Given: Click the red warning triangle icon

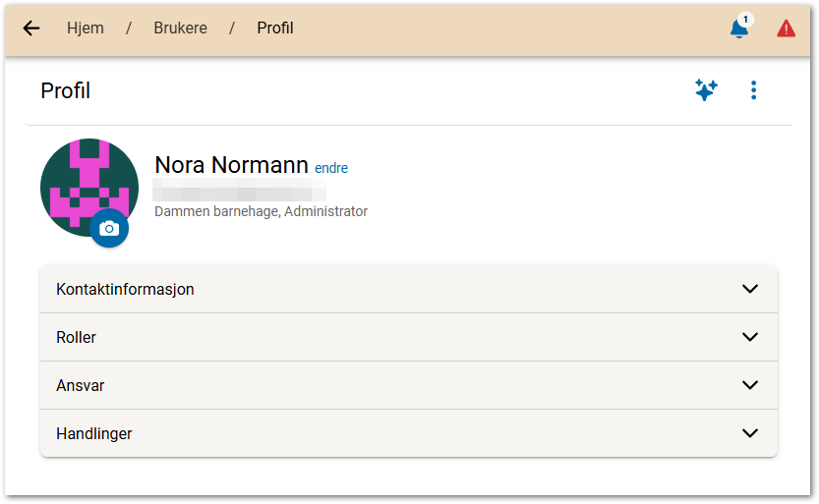Looking at the screenshot, I should pyautogui.click(x=787, y=28).
